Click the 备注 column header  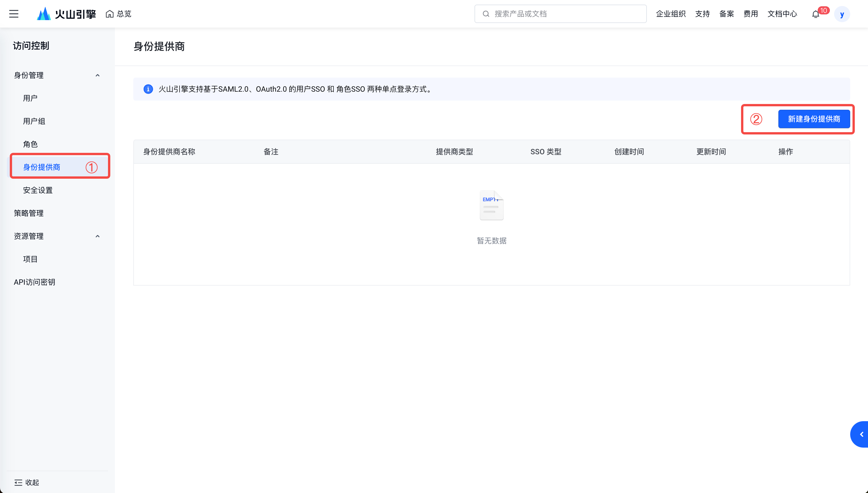(271, 152)
